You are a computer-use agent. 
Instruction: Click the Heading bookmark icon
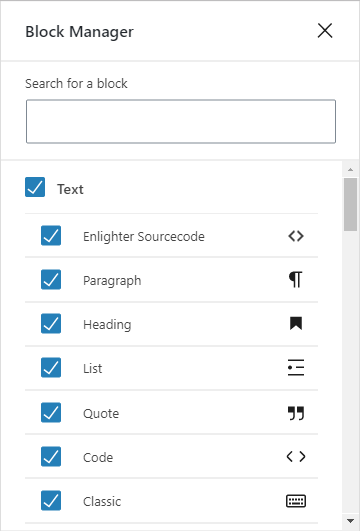[296, 323]
